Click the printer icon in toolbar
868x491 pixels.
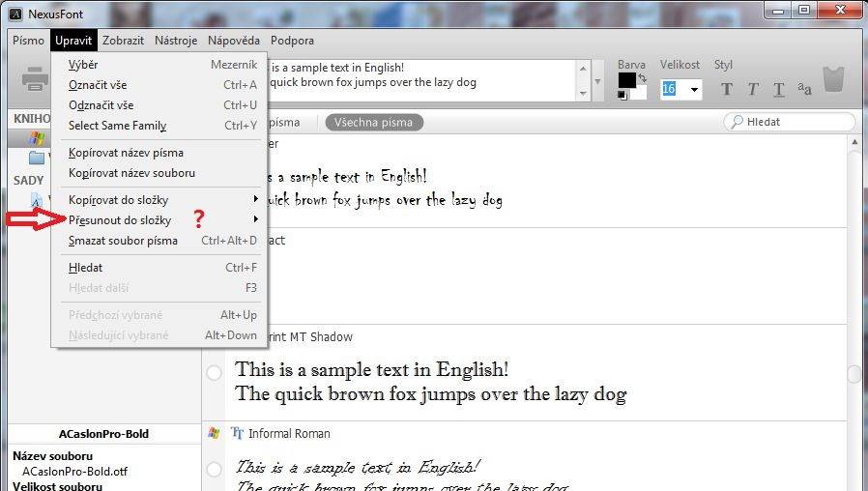(36, 78)
